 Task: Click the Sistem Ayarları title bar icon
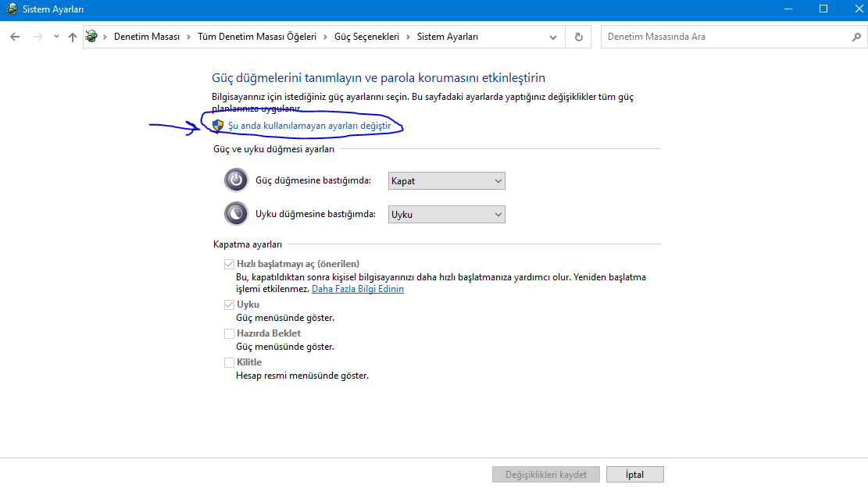click(12, 9)
